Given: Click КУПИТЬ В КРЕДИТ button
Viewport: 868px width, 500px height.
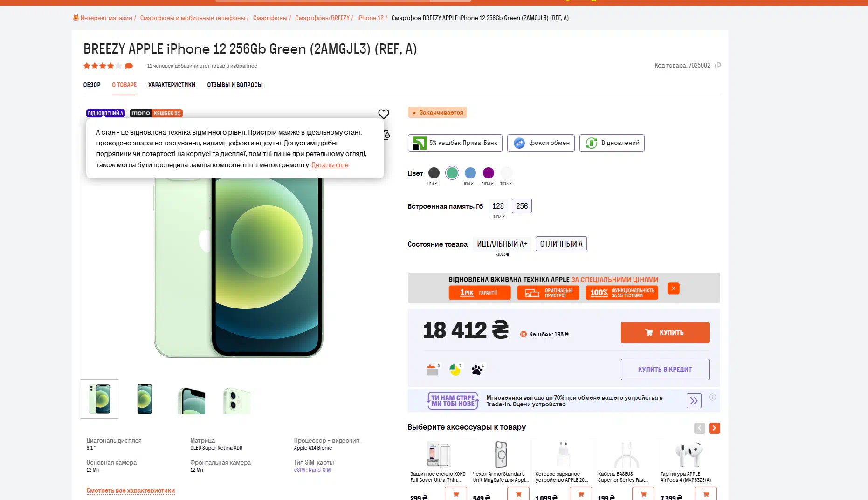Looking at the screenshot, I should click(665, 370).
